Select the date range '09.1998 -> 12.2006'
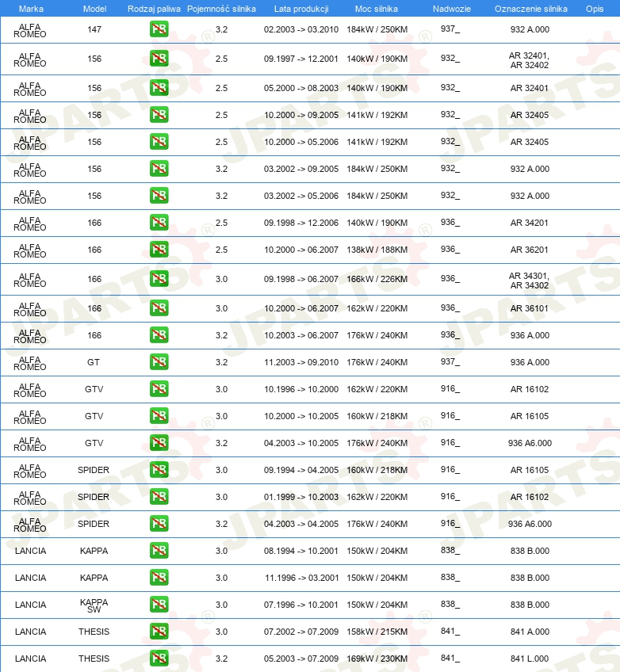 coord(301,223)
